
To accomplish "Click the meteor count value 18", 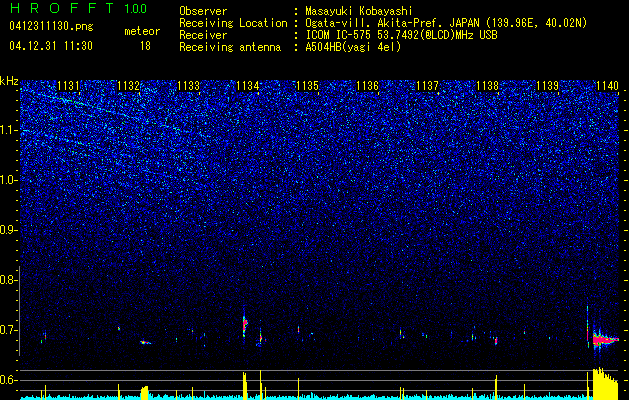I will tap(145, 46).
